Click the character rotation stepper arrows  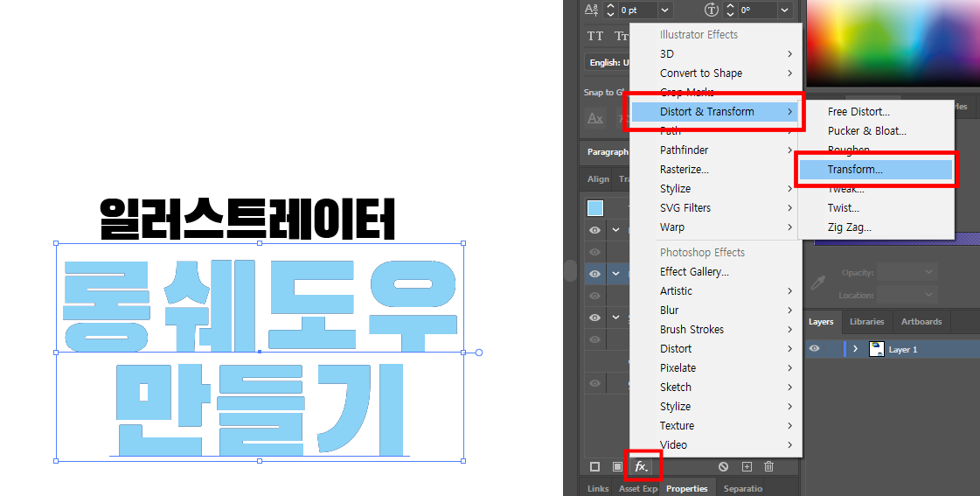coord(730,10)
